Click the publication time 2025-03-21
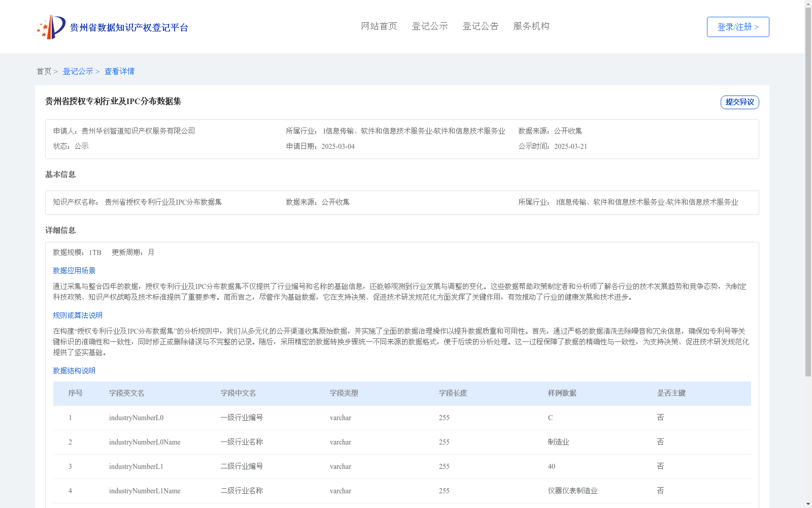Image resolution: width=812 pixels, height=508 pixels. tap(570, 146)
